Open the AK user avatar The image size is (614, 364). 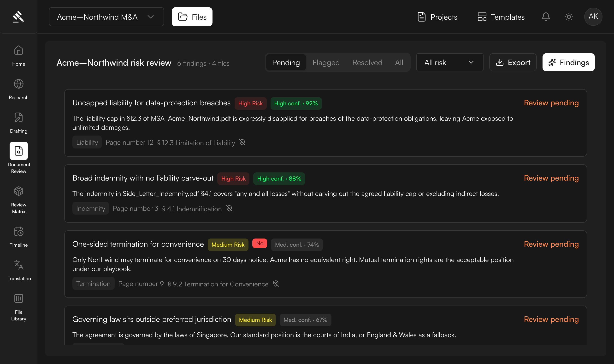click(593, 17)
